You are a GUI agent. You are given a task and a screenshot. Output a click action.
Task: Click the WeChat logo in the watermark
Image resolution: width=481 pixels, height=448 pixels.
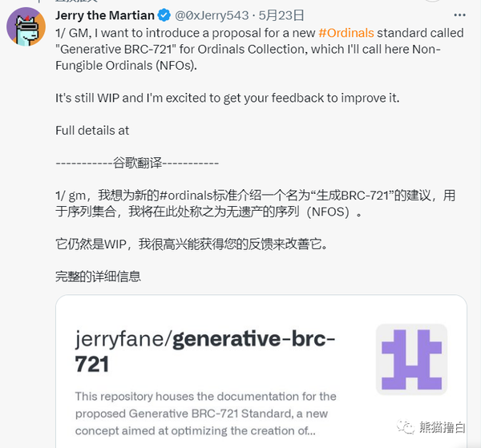(x=405, y=427)
